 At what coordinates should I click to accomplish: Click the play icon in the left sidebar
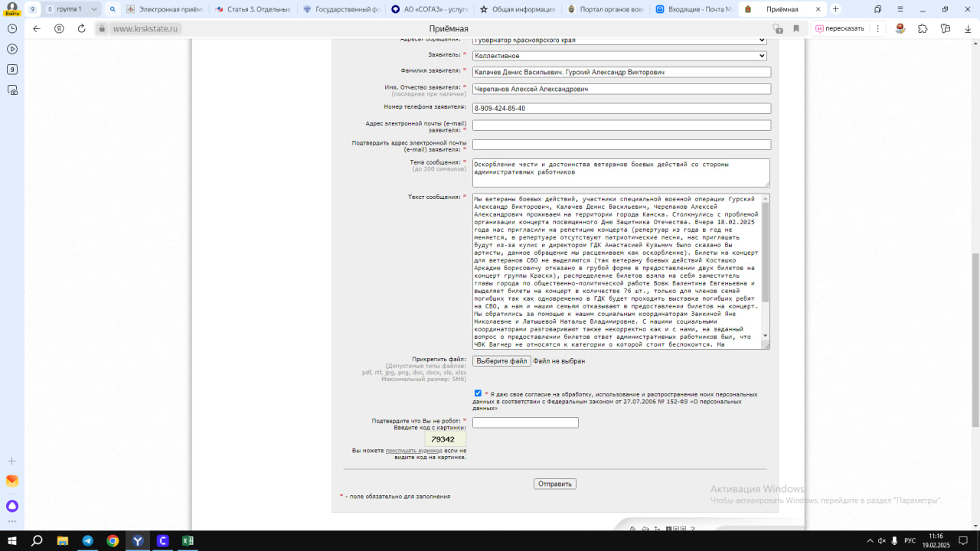click(12, 49)
